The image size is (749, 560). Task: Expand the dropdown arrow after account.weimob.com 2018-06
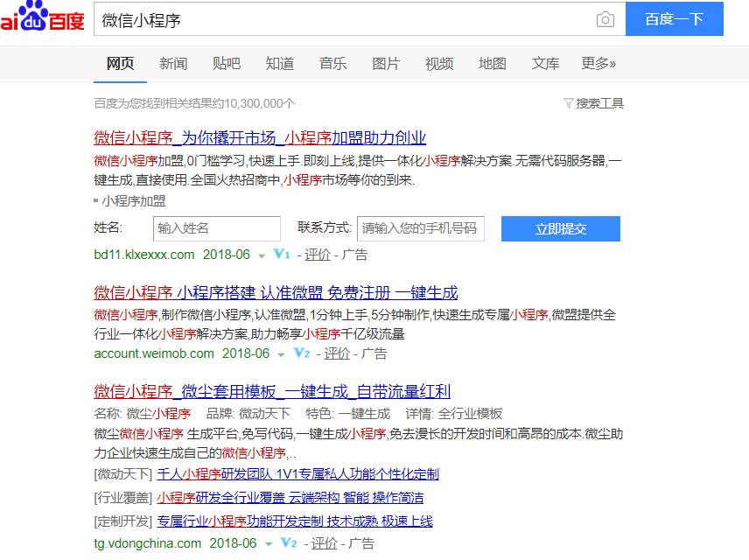281,355
